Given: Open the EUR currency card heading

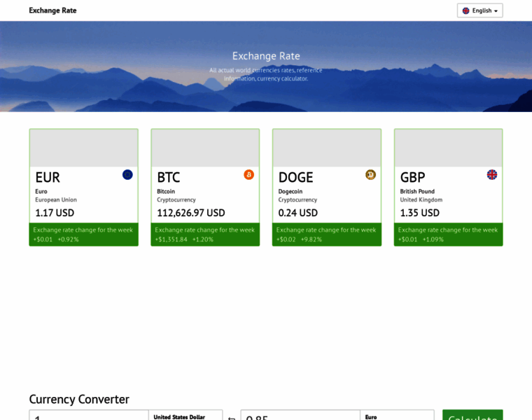Looking at the screenshot, I should click(48, 178).
